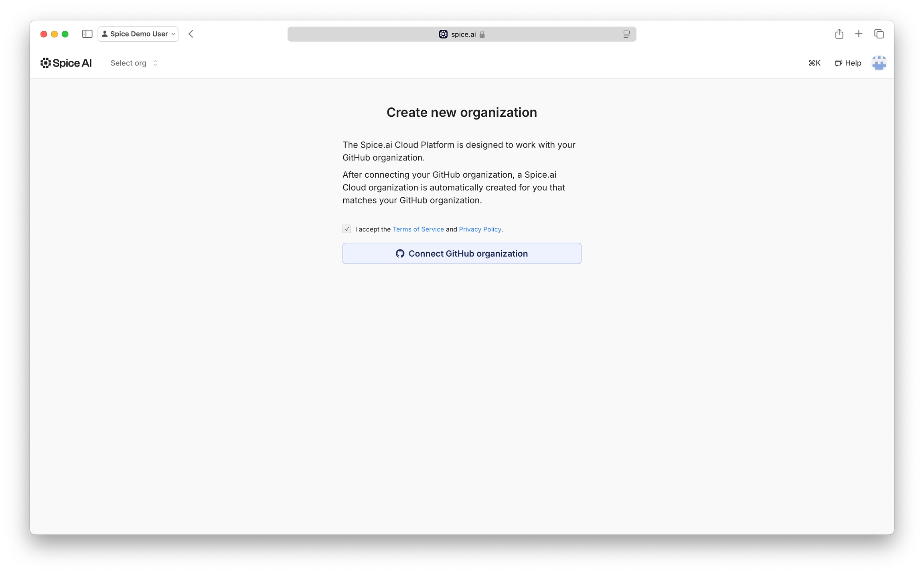Open a new tab with plus icon
This screenshot has height=574, width=924.
859,34
